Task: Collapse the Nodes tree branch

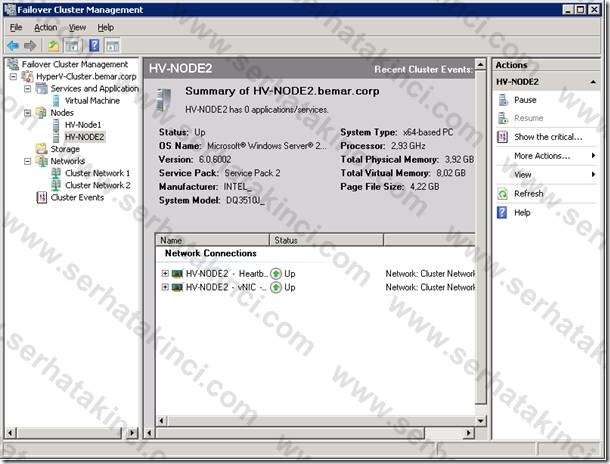Action: pos(28,113)
